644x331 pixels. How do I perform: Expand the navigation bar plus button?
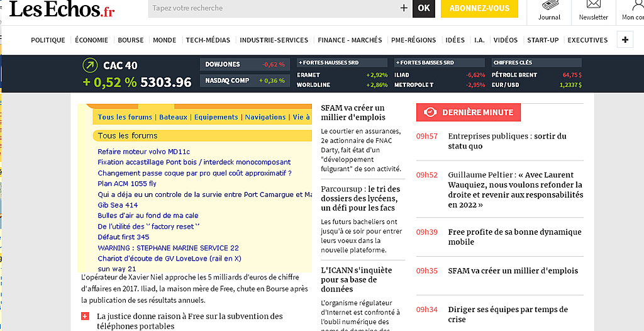625,40
